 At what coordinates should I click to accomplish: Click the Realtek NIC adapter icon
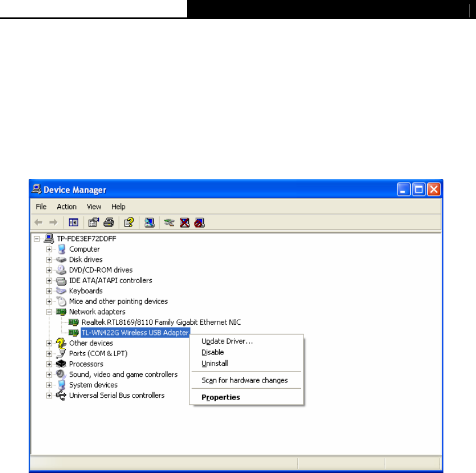pyautogui.click(x=74, y=322)
